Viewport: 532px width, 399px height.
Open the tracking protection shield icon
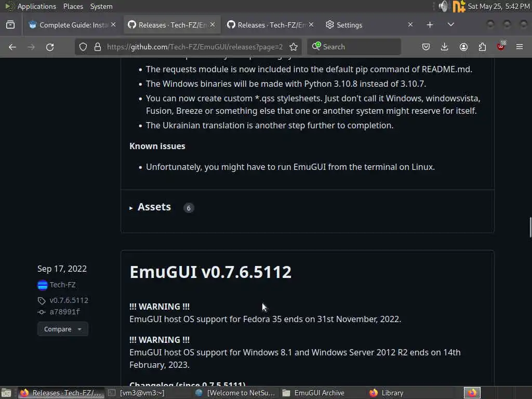pyautogui.click(x=83, y=47)
